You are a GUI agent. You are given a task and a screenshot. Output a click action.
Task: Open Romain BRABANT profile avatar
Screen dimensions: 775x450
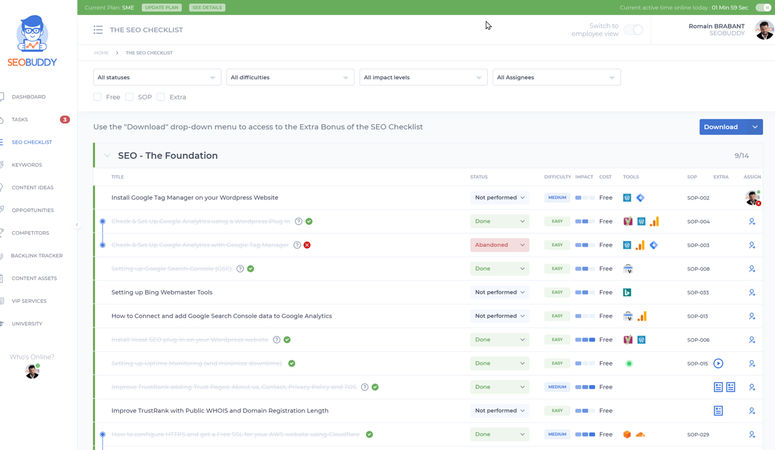coord(764,30)
